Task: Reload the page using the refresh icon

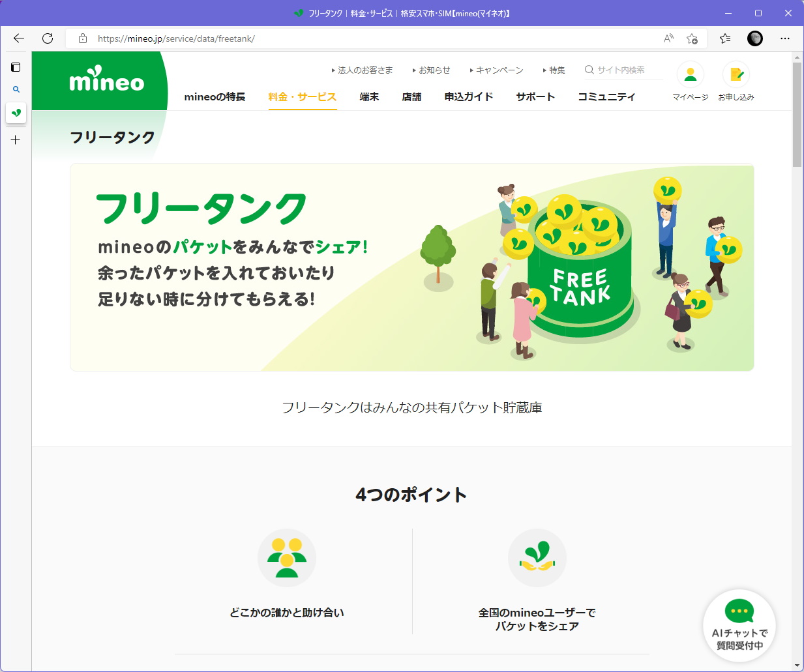Action: coord(47,38)
